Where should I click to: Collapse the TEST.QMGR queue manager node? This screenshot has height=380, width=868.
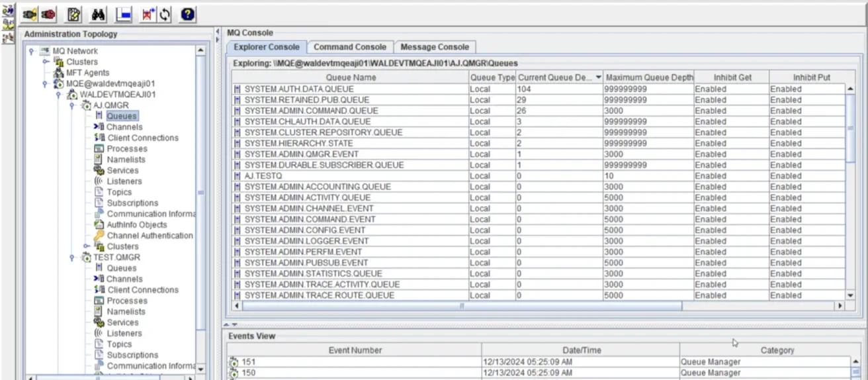coord(72,258)
